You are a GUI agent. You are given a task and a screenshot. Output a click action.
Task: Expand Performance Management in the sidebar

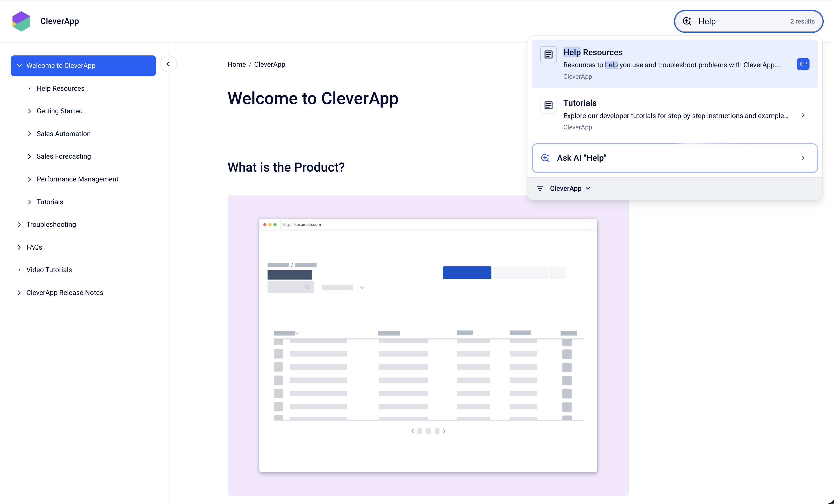(x=30, y=179)
